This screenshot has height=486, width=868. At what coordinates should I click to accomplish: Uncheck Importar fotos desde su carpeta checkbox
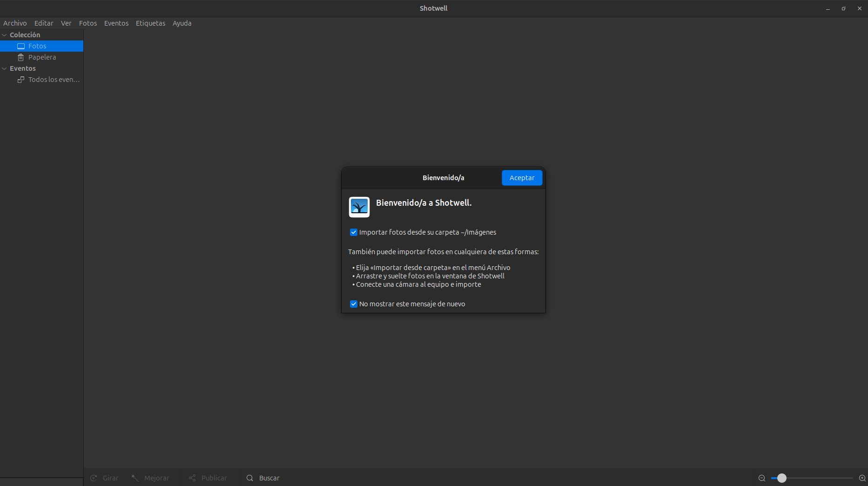(354, 232)
